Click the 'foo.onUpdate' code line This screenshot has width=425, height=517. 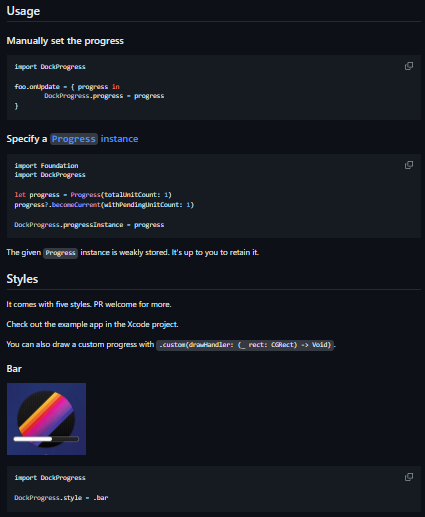pyautogui.click(x=67, y=87)
